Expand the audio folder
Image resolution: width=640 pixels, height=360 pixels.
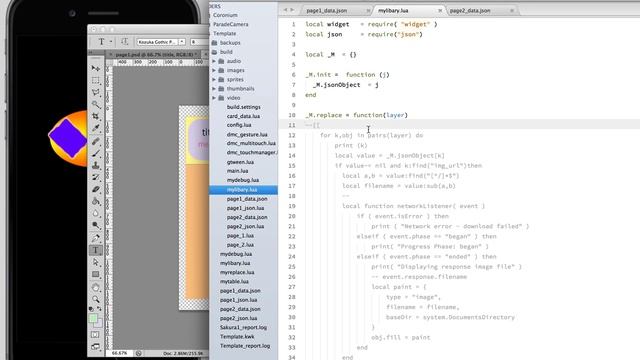coord(214,61)
